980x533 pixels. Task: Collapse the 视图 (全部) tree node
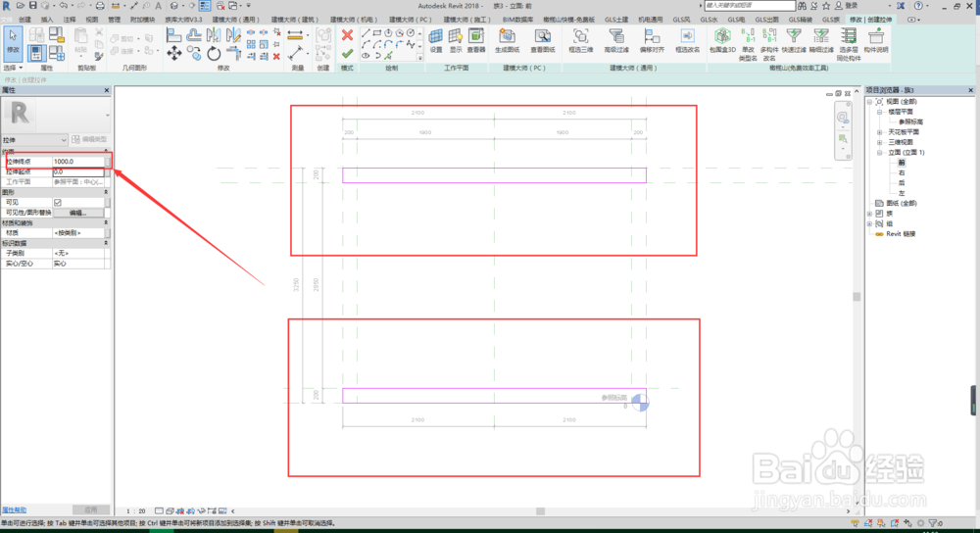tap(869, 102)
